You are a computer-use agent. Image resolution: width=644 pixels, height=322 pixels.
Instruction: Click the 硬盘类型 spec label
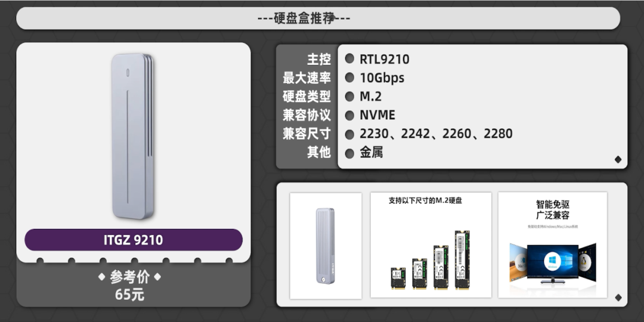pos(307,97)
